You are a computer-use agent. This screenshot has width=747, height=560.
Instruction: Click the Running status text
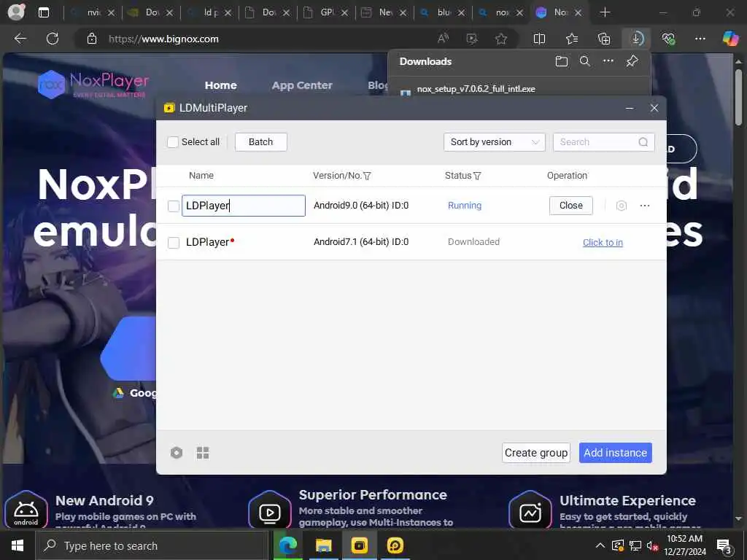pos(465,206)
